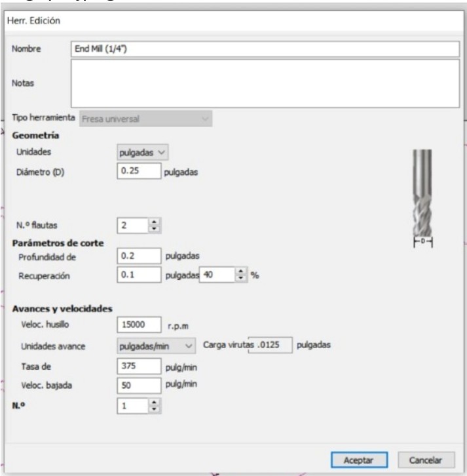Click the Veloc. husillo label
467x476 pixels.
(45, 325)
